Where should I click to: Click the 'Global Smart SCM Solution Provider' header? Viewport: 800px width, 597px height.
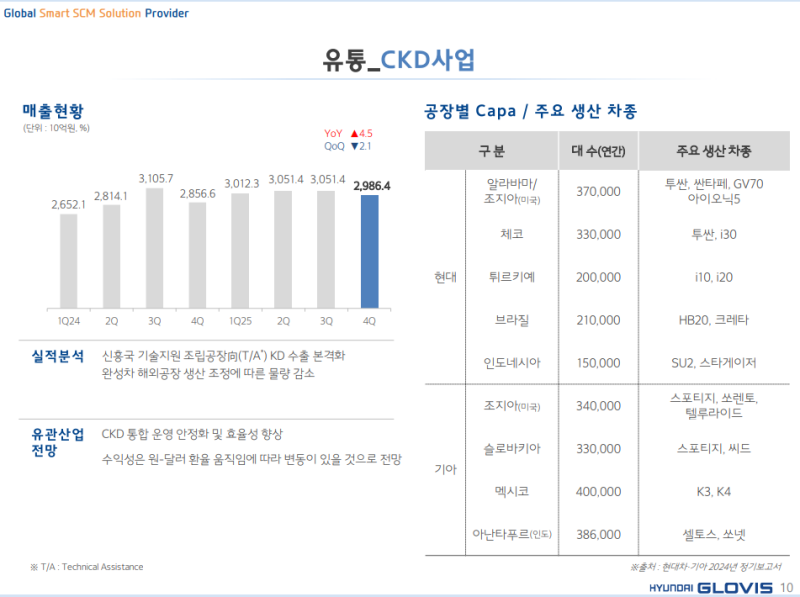click(96, 13)
